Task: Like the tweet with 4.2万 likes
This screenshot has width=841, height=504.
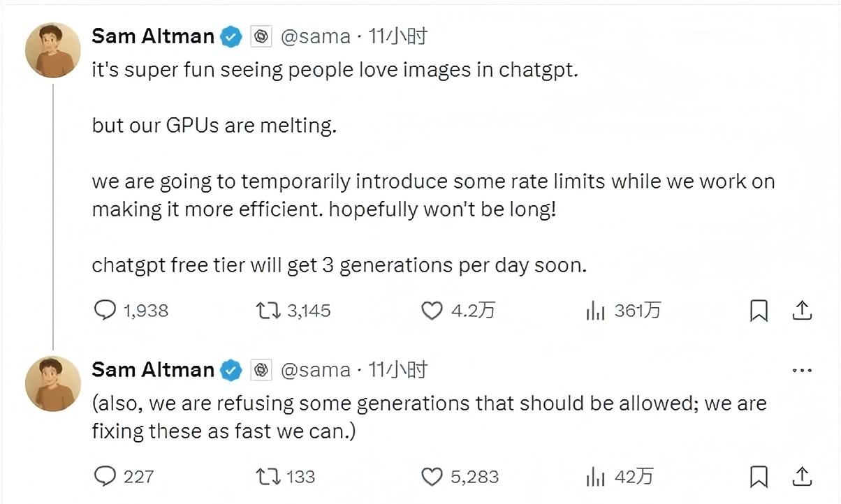Action: 458,311
